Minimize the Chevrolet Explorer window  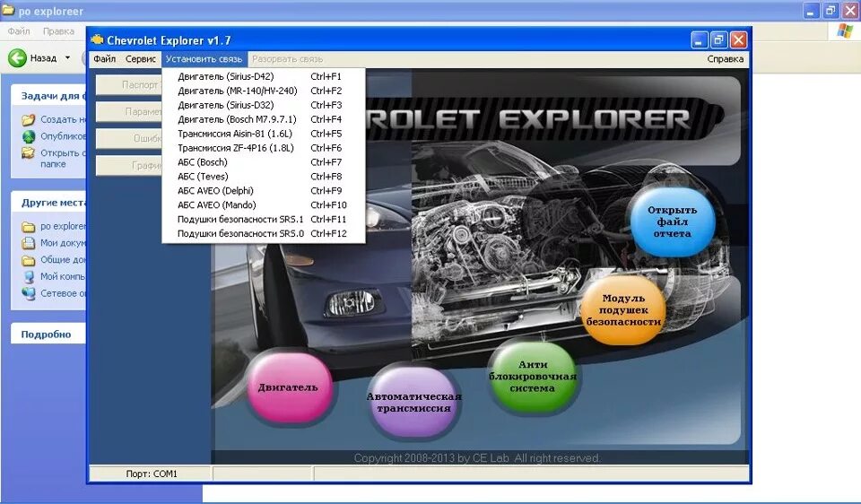(699, 40)
